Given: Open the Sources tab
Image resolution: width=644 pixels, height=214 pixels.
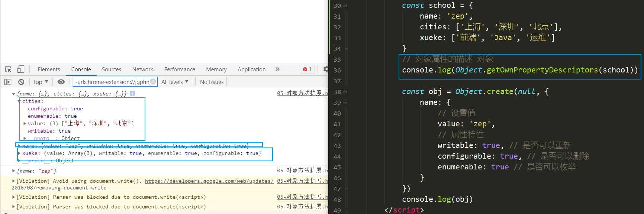Looking at the screenshot, I should [112, 69].
